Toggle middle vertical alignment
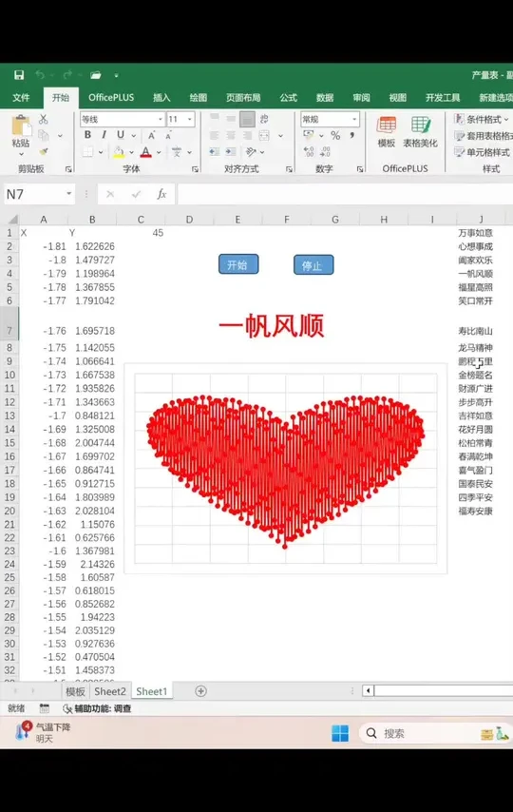The image size is (513, 812). point(231,119)
